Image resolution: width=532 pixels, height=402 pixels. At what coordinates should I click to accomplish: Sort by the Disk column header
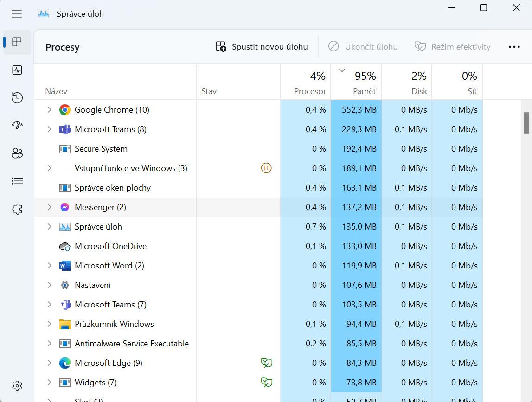pyautogui.click(x=406, y=82)
